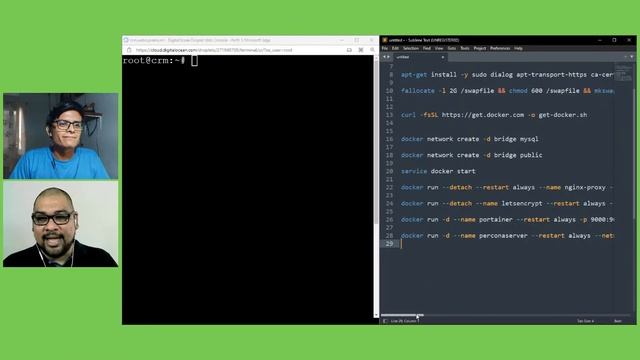Viewport: 640px width, 360px height.
Task: Click the next tab arrow in Sublime
Action: click(x=388, y=57)
